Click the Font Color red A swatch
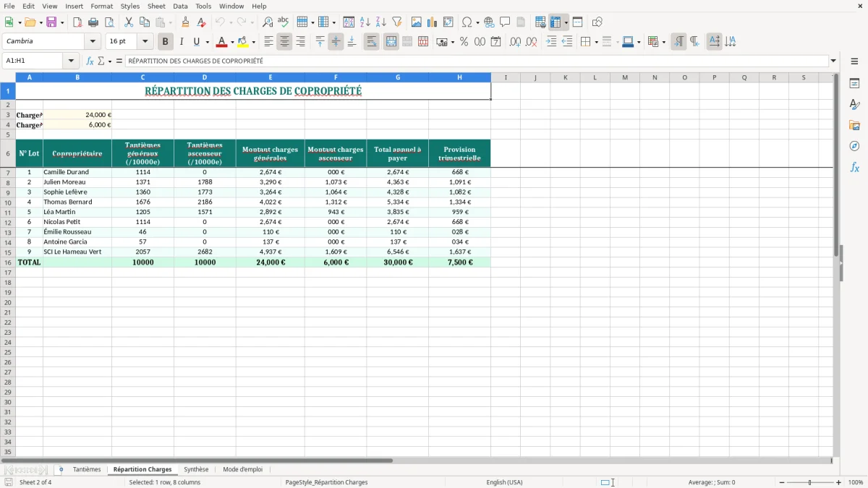 click(x=221, y=42)
